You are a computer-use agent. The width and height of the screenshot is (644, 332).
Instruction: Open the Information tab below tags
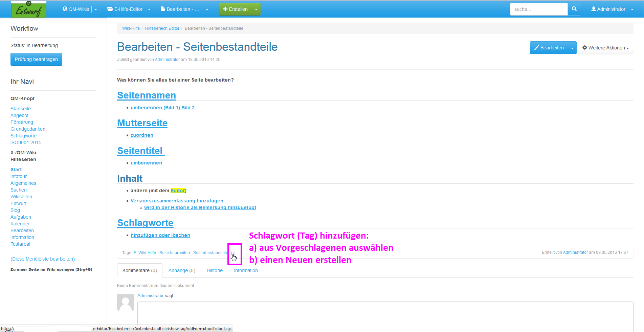point(246,270)
